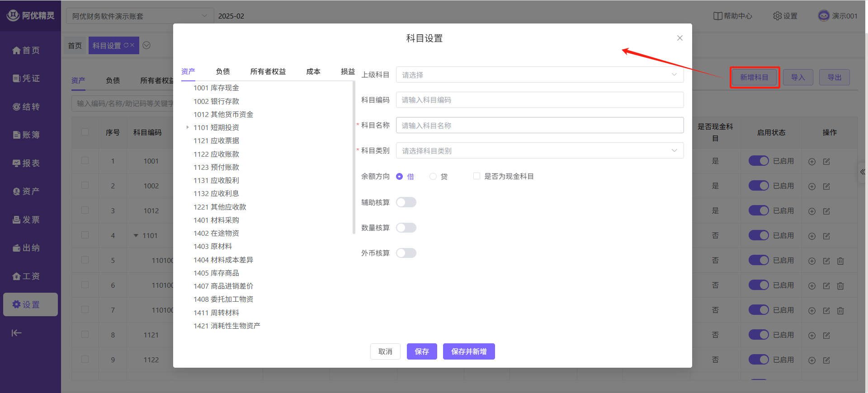Open the 发票 invoice sidebar icon
This screenshot has width=868, height=393.
[x=17, y=220]
